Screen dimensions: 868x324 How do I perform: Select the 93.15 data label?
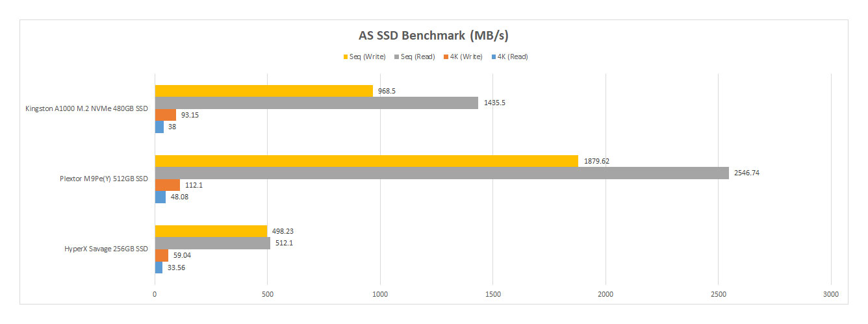pyautogui.click(x=190, y=115)
